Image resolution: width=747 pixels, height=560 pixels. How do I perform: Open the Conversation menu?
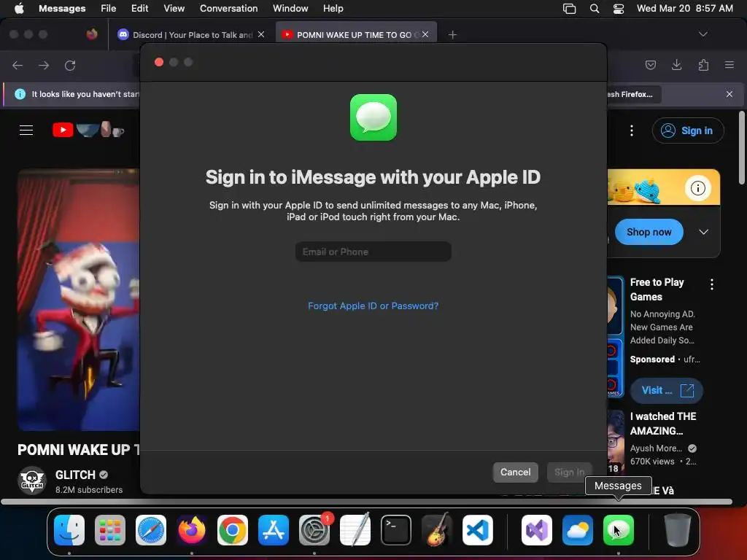[x=228, y=9]
